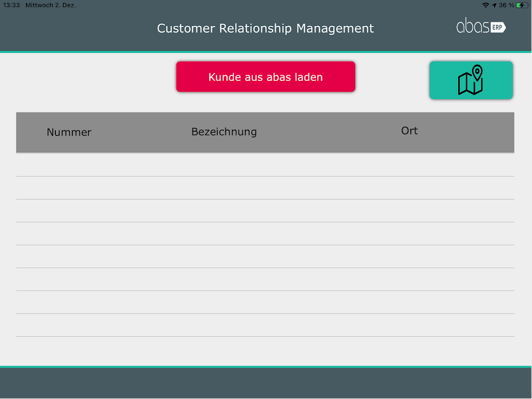Select the first empty table row
Image resolution: width=532 pixels, height=399 pixels.
(265, 165)
